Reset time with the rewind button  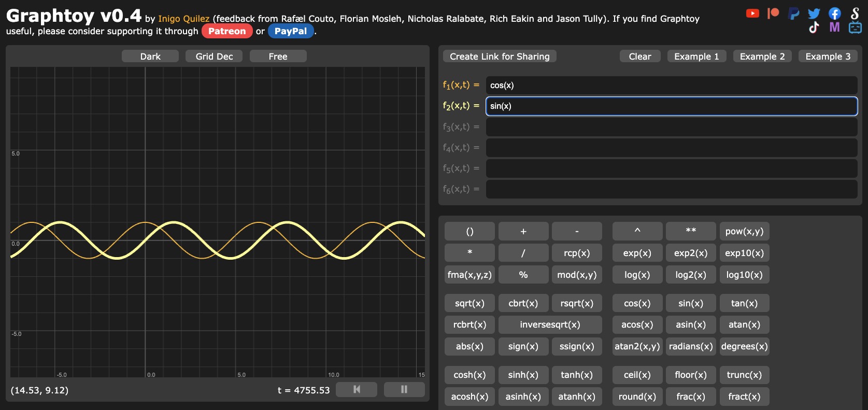(357, 389)
